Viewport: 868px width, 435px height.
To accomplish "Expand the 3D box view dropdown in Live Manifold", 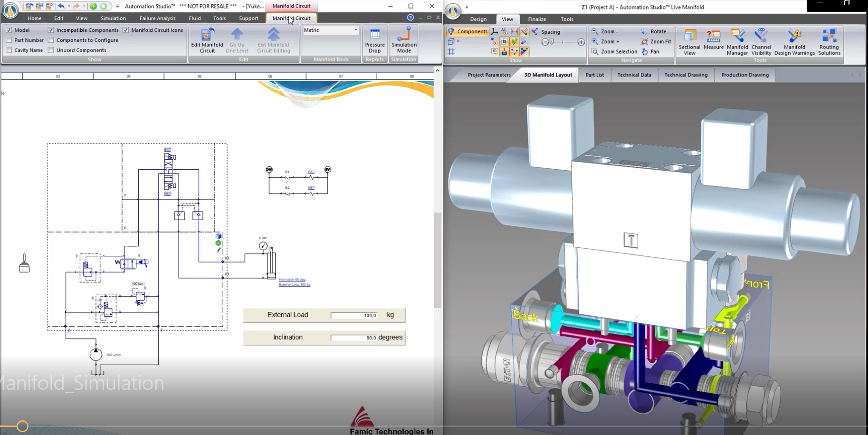I will pos(458,42).
